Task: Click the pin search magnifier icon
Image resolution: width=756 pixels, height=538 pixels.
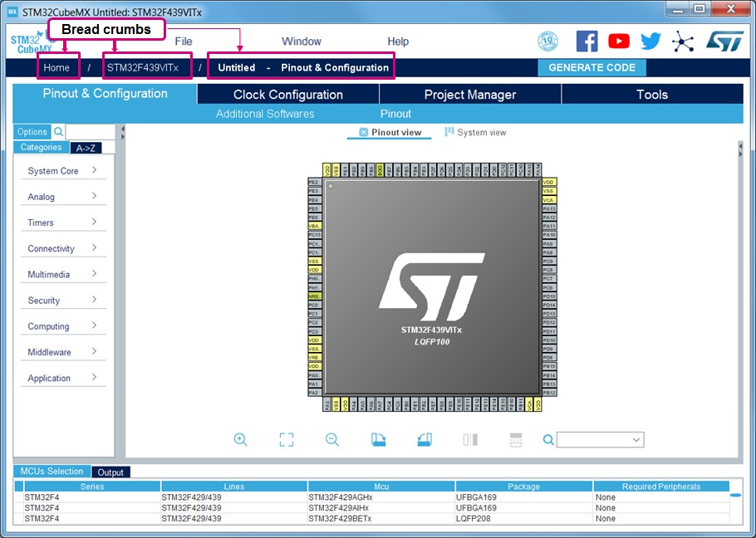Action: pos(548,440)
